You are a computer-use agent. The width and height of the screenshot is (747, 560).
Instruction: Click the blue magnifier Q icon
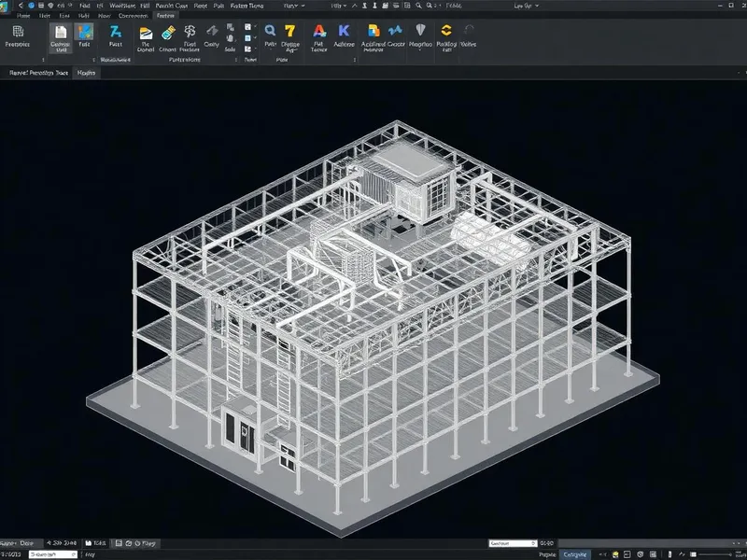(270, 31)
